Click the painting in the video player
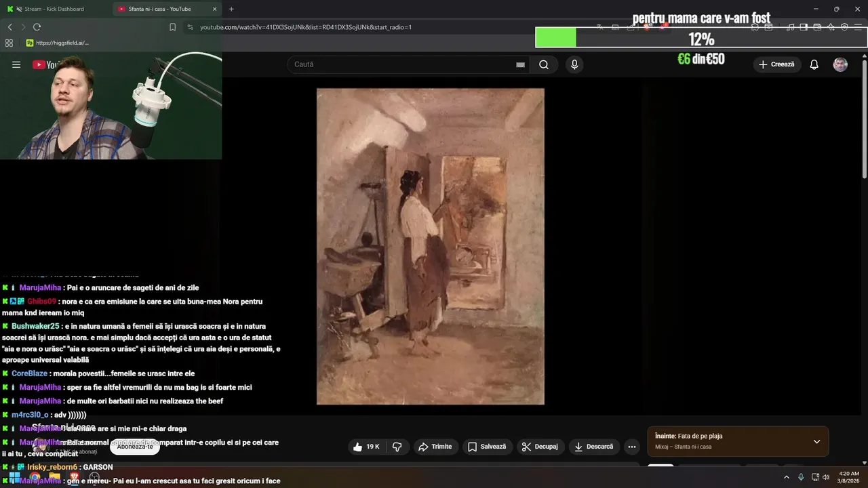 [431, 247]
